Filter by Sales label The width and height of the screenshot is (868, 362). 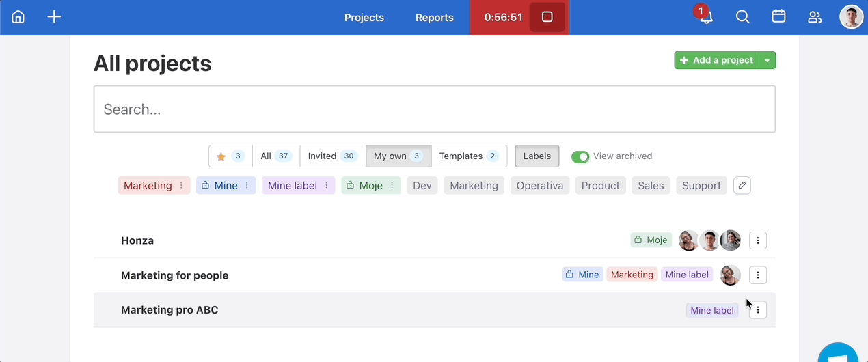click(x=651, y=186)
